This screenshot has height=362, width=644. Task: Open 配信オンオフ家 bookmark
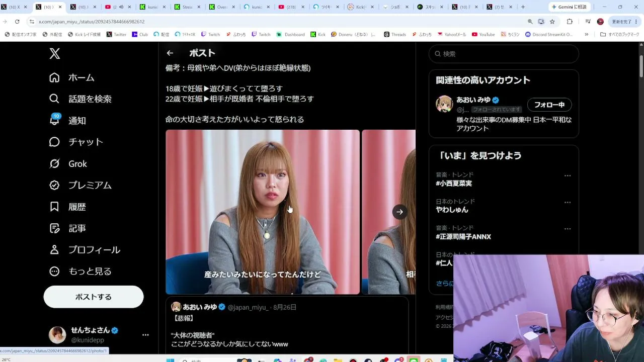21,35
